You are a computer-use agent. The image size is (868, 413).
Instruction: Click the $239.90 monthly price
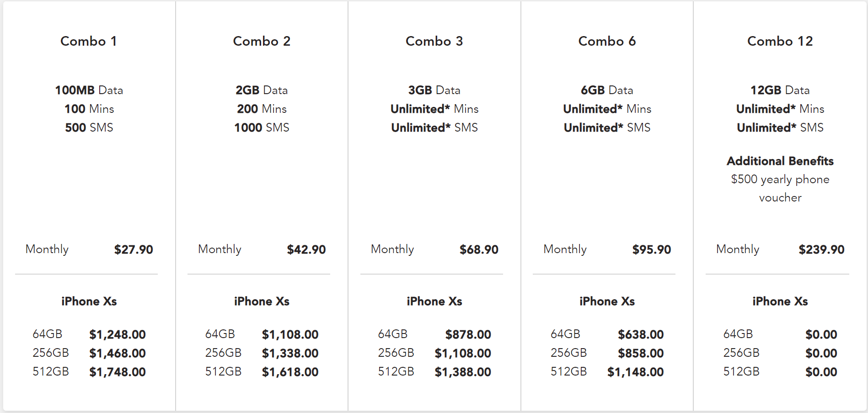pos(821,249)
